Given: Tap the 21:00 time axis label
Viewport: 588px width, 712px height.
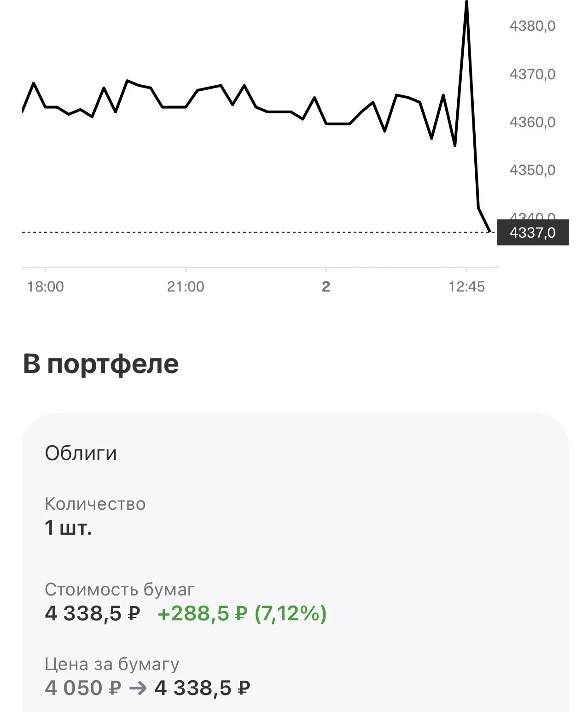Looking at the screenshot, I should 186,286.
